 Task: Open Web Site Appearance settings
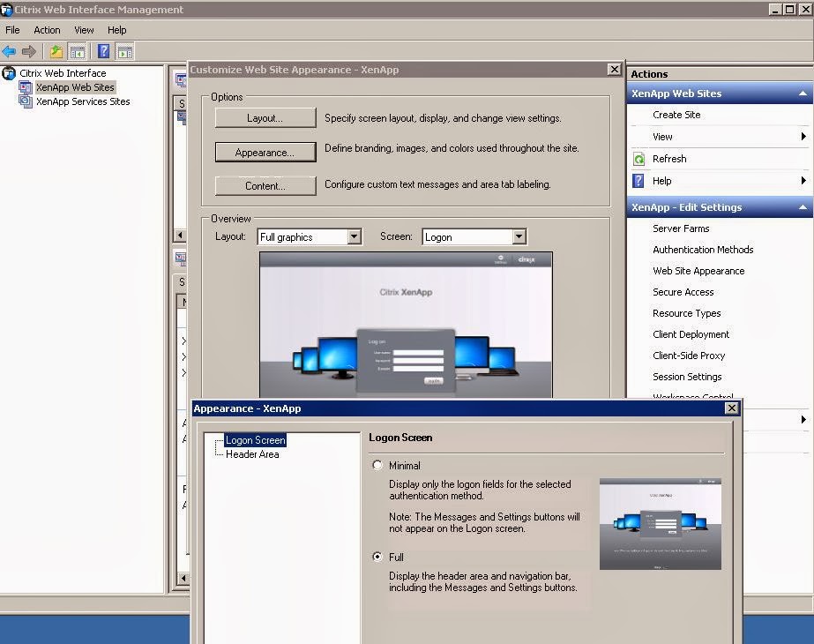click(698, 271)
